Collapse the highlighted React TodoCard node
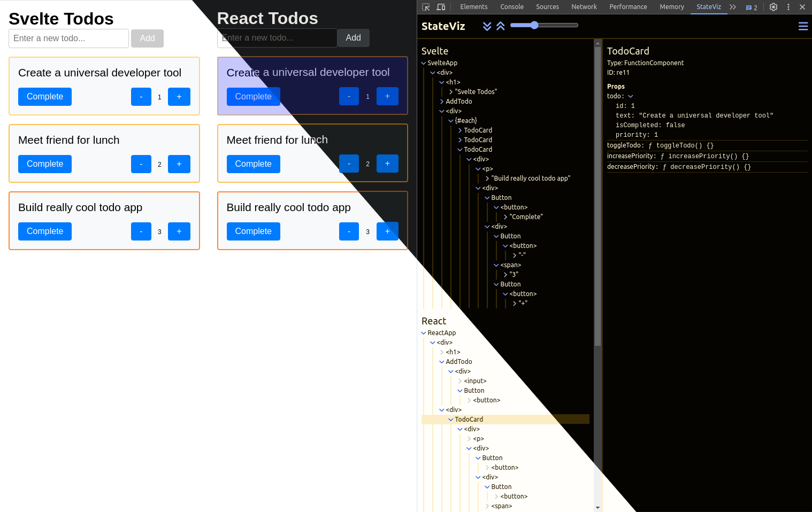This screenshot has width=812, height=512. [x=451, y=420]
